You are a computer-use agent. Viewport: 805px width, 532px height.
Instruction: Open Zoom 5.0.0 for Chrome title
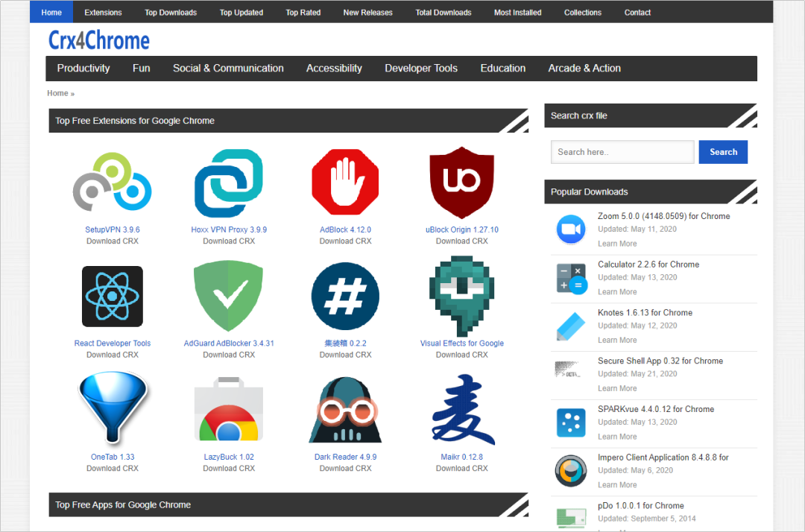(x=663, y=216)
